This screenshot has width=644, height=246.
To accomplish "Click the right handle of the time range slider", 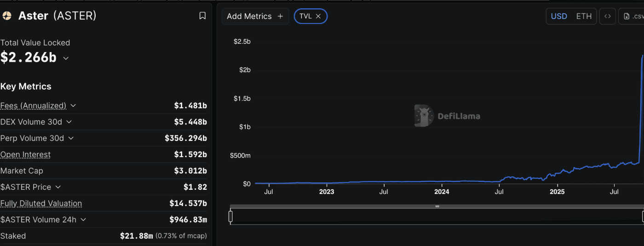I will [x=643, y=216].
